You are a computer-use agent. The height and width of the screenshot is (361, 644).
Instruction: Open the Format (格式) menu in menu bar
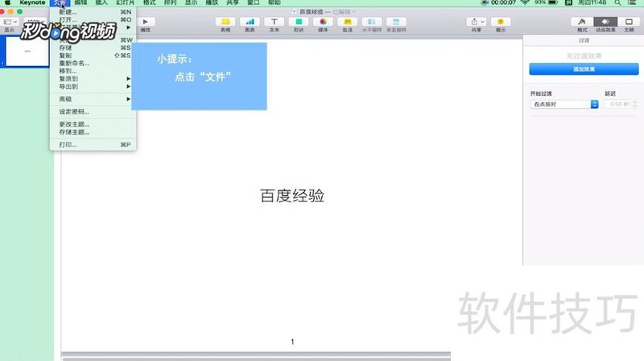pyautogui.click(x=149, y=2)
